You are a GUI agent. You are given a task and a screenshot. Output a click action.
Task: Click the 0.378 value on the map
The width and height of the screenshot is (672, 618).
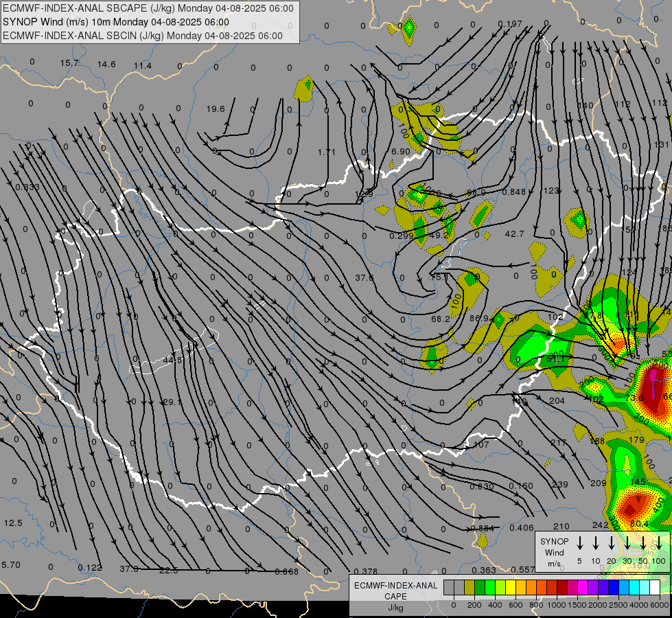point(366,571)
